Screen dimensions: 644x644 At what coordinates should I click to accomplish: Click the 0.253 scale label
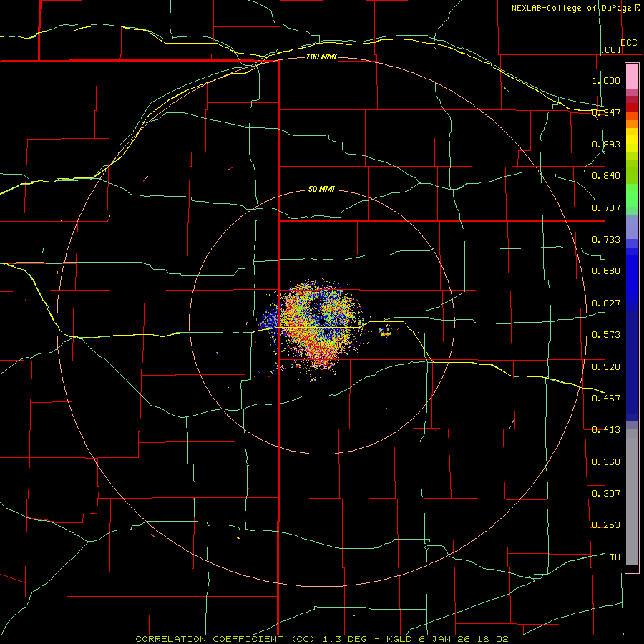coord(606,525)
